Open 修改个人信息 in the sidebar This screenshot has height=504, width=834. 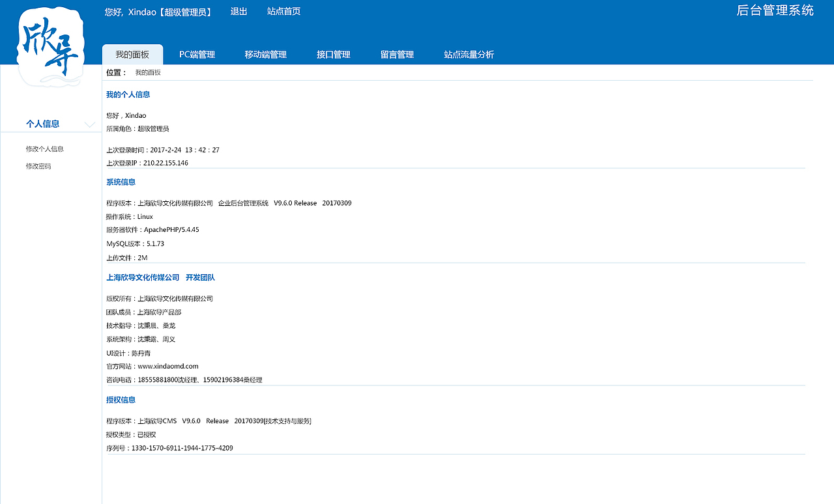(x=45, y=149)
